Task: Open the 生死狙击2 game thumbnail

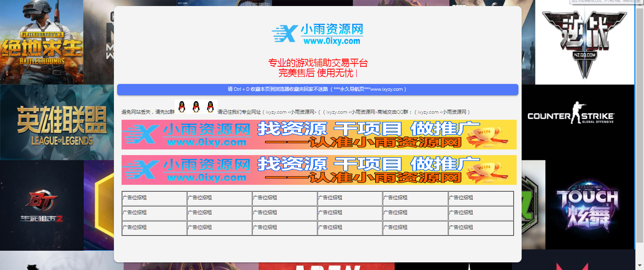Action: [42, 205]
